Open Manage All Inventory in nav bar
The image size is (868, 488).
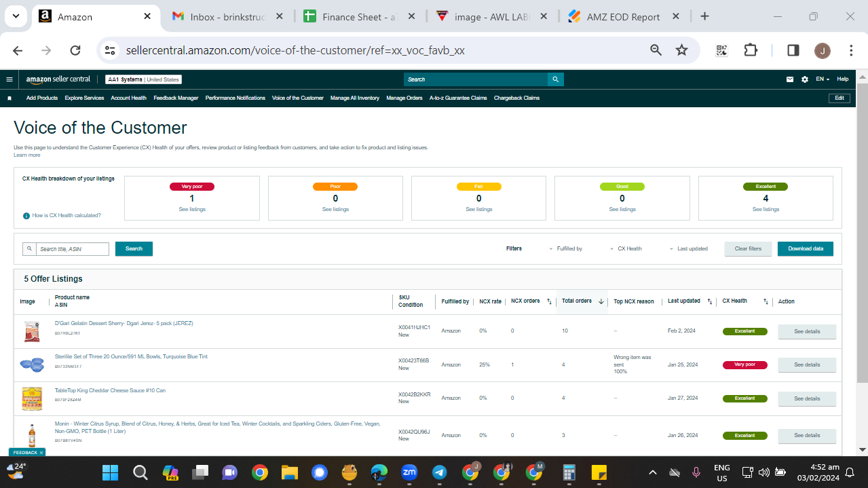click(355, 98)
